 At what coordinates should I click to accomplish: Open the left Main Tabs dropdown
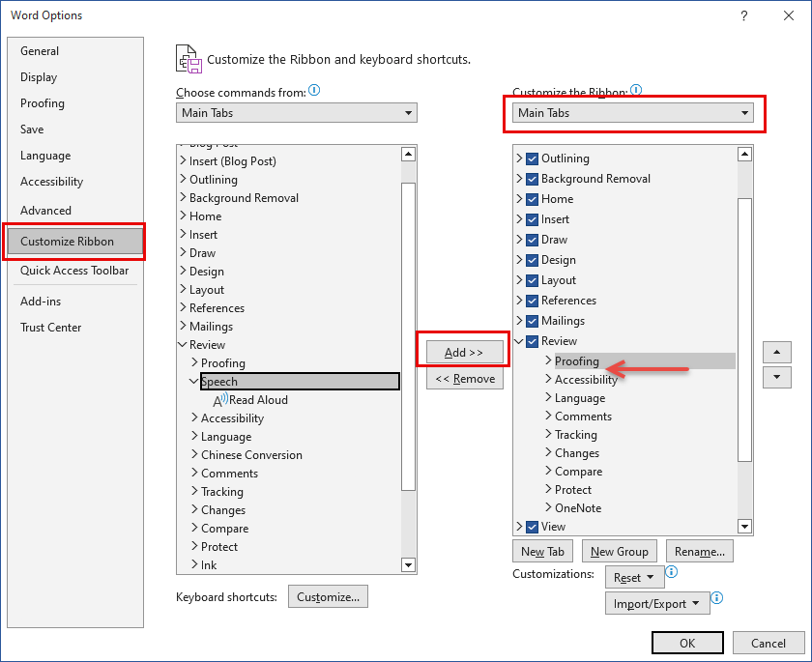[406, 112]
